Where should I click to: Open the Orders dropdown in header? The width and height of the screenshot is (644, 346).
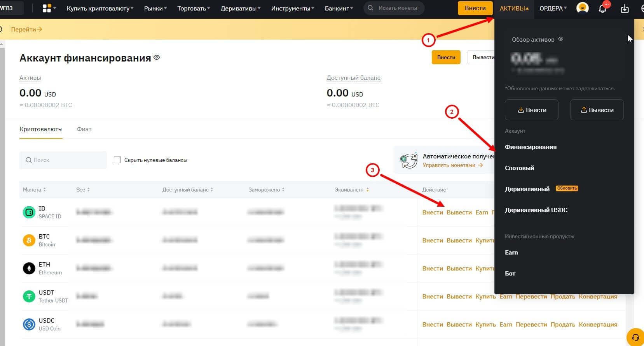coord(553,8)
